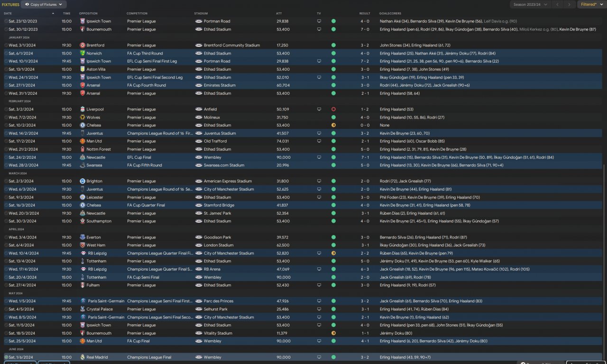
Task: Click the 6 - 3 result against RB Leipzig
Action: [365, 269]
